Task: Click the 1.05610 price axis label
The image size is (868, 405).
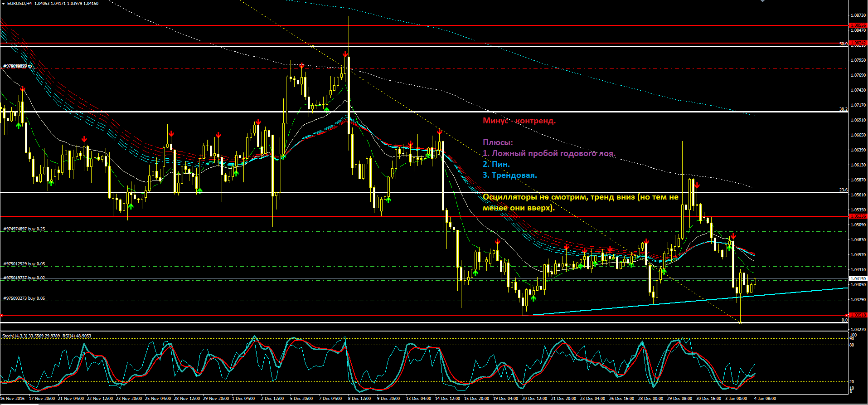Action: [859, 195]
